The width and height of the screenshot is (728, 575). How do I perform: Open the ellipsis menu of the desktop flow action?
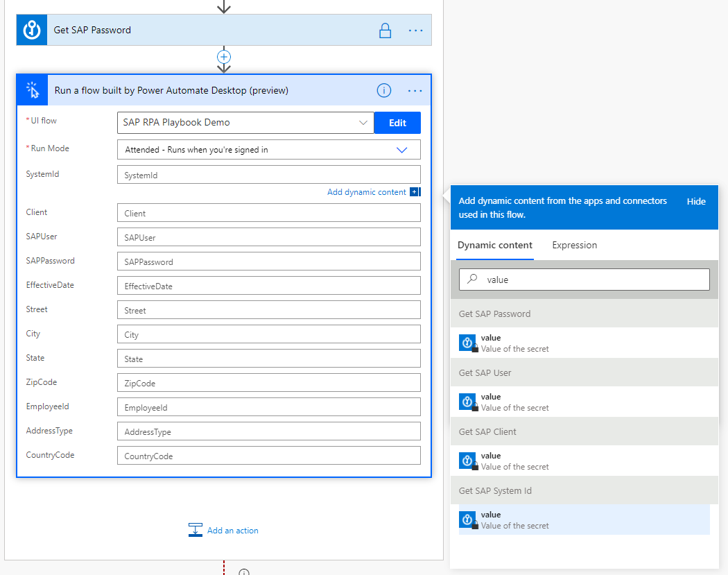tap(415, 91)
